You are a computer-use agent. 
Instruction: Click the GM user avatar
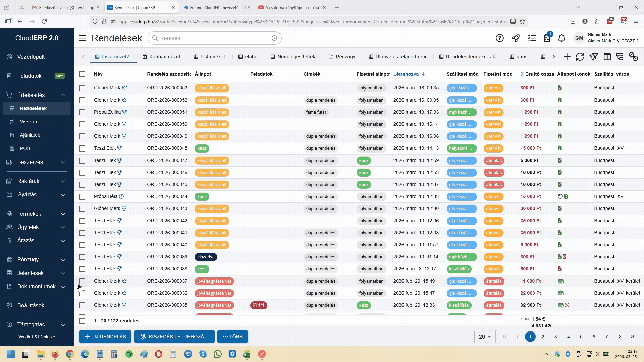tap(579, 38)
